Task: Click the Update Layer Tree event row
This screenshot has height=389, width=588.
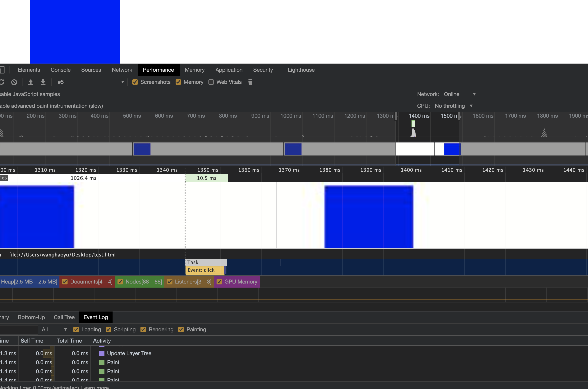Action: (294, 353)
